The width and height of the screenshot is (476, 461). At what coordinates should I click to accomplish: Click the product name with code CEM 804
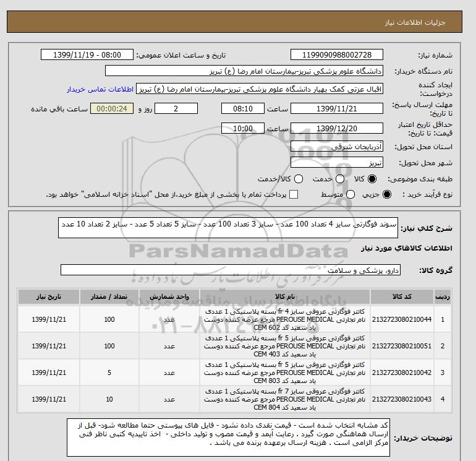point(285,399)
